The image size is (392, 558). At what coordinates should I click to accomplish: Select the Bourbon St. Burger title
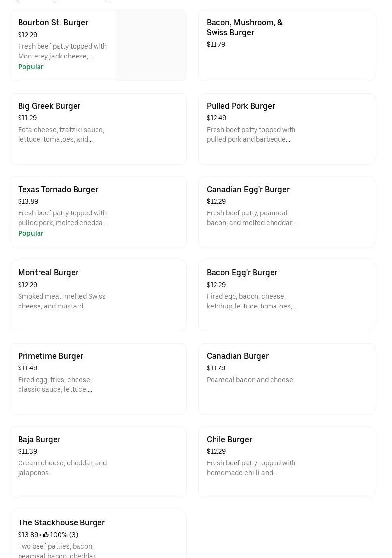coord(53,22)
